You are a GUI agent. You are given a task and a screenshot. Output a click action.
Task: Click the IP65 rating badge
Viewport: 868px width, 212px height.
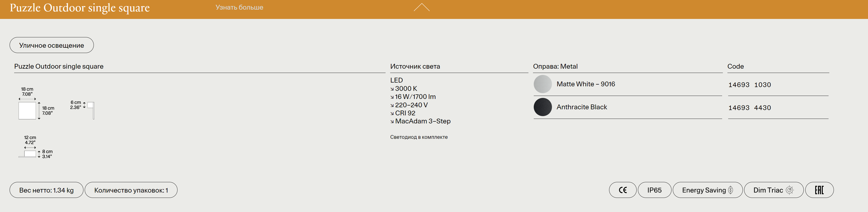[654, 190]
